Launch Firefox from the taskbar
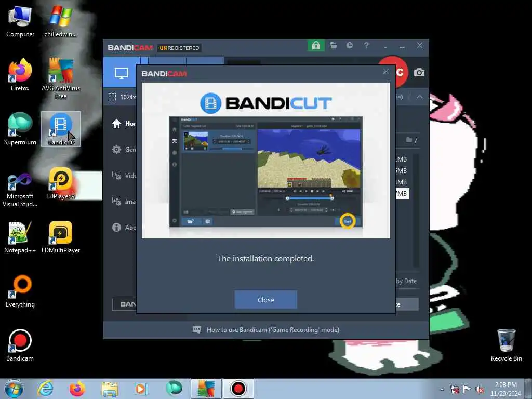This screenshot has height=399, width=532. tap(77, 389)
